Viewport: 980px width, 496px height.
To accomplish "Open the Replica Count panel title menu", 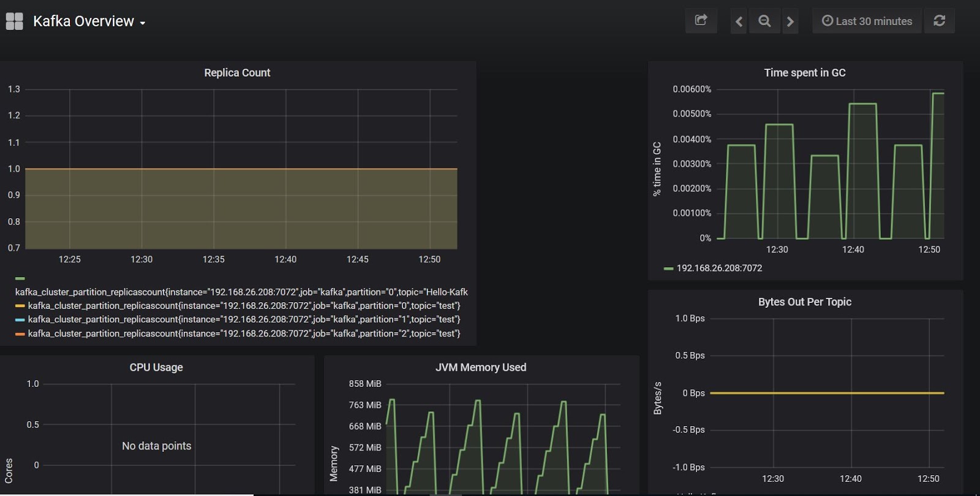I will tap(237, 72).
